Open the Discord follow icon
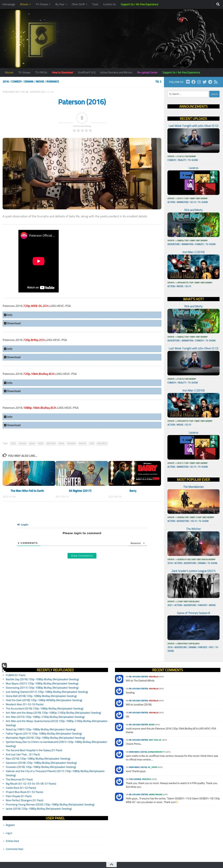Screen dimensions: 223x868 pyautogui.click(x=188, y=82)
